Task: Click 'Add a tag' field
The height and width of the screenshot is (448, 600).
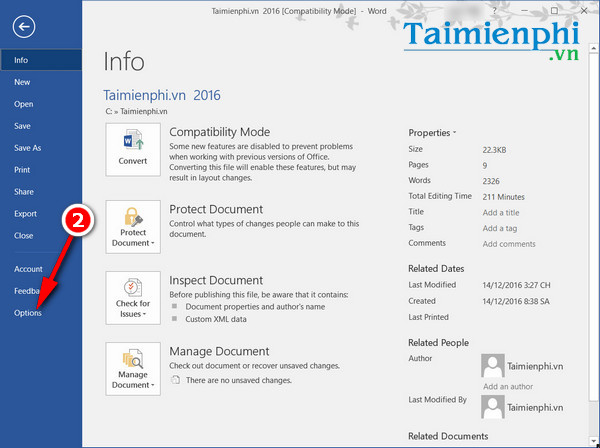Action: pos(500,228)
